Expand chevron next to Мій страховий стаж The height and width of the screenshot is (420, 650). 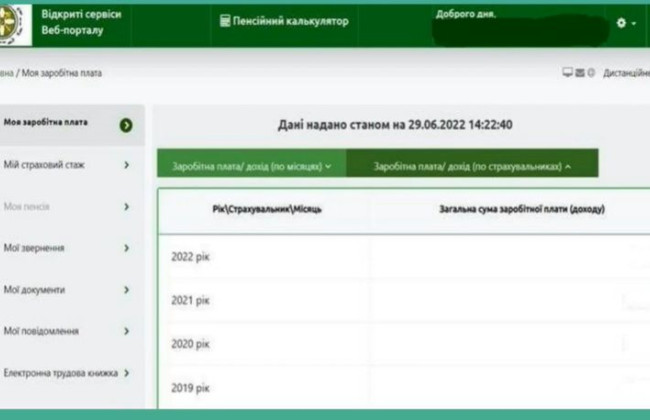click(x=126, y=165)
